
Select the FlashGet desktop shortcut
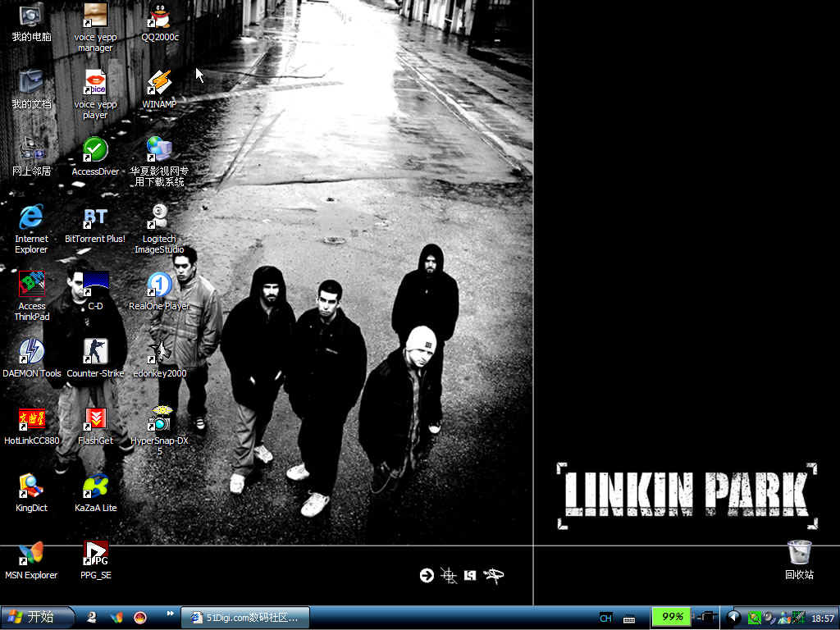click(x=95, y=426)
